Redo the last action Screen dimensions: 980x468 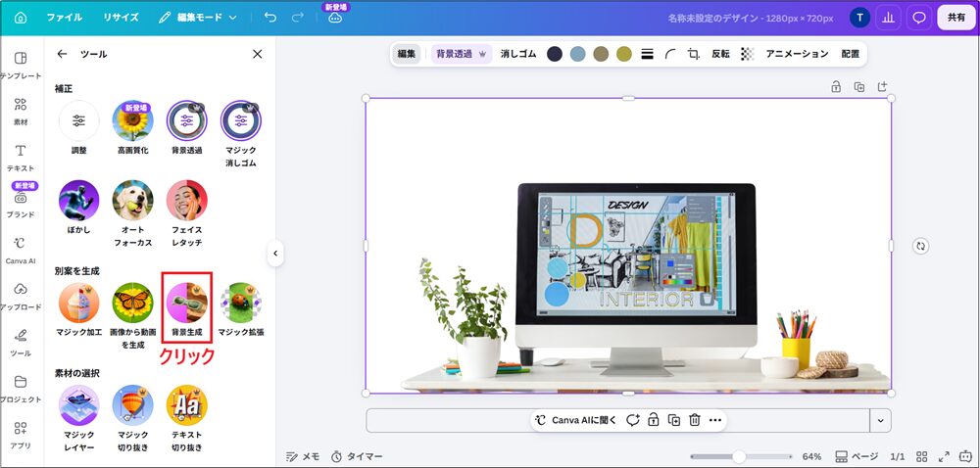pyautogui.click(x=298, y=18)
